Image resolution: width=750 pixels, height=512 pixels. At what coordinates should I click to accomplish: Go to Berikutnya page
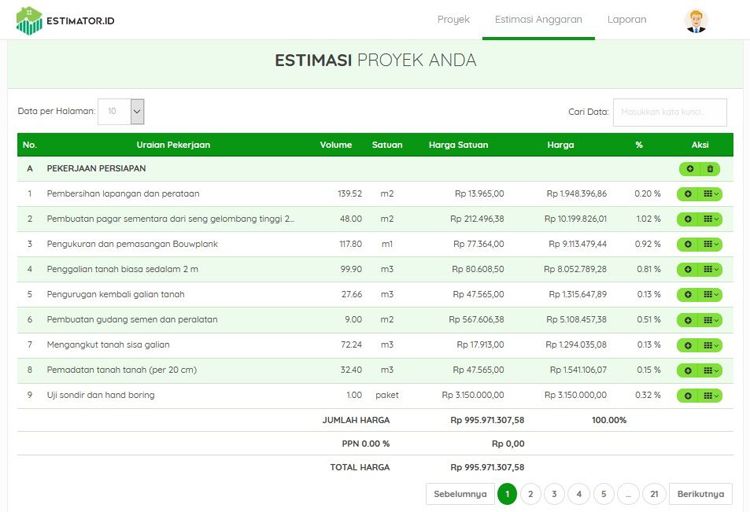700,494
